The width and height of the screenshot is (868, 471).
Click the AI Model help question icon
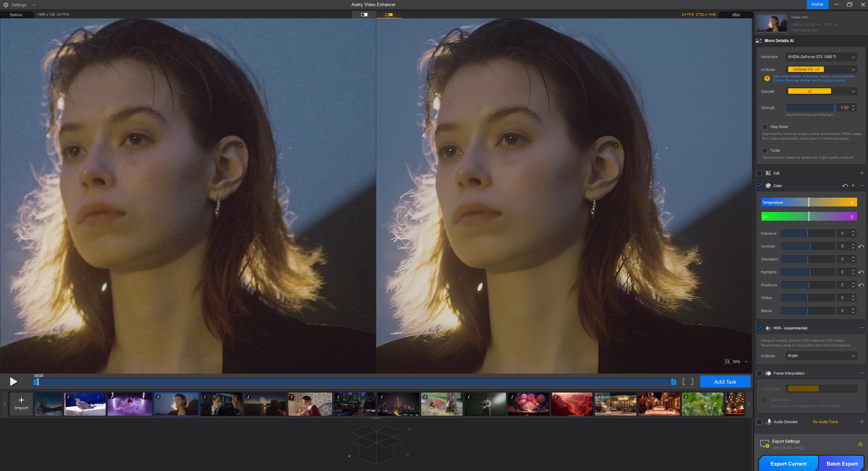(x=767, y=78)
